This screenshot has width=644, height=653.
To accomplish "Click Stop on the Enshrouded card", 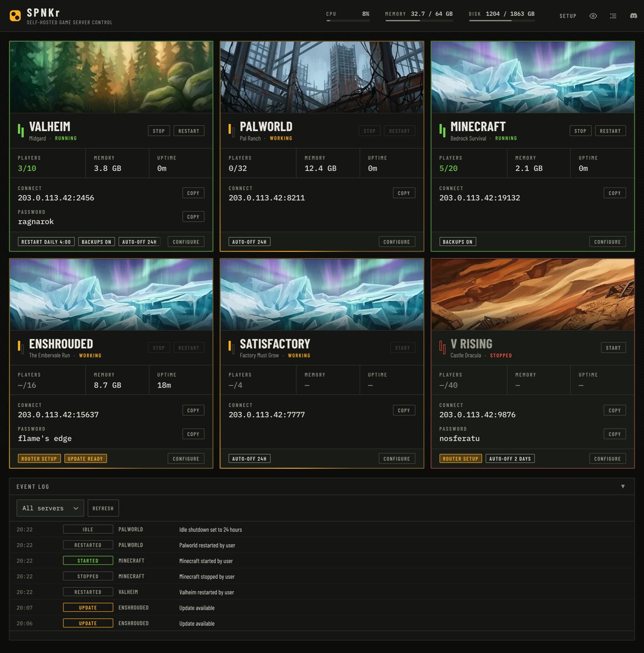I will (159, 348).
